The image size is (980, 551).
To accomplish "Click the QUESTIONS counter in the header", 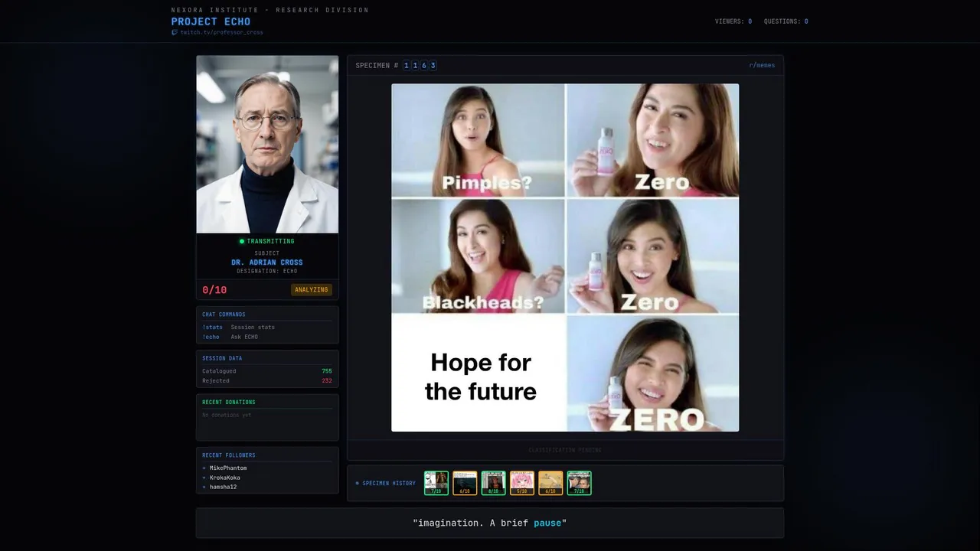I will [786, 21].
